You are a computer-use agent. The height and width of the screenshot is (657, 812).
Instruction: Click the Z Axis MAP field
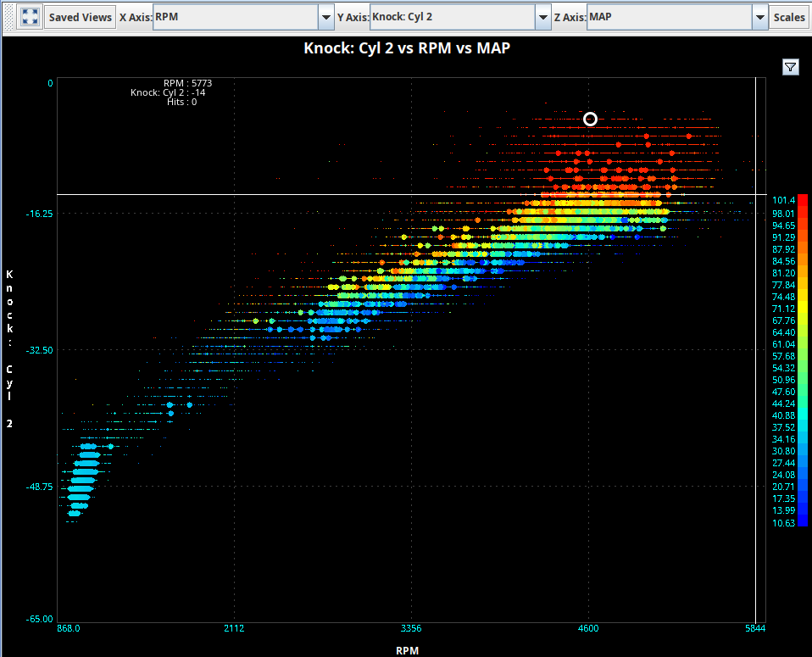(669, 17)
